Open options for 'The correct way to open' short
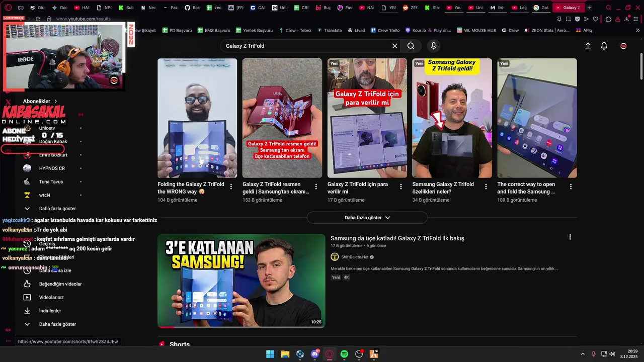The height and width of the screenshot is (362, 644). 571,187
